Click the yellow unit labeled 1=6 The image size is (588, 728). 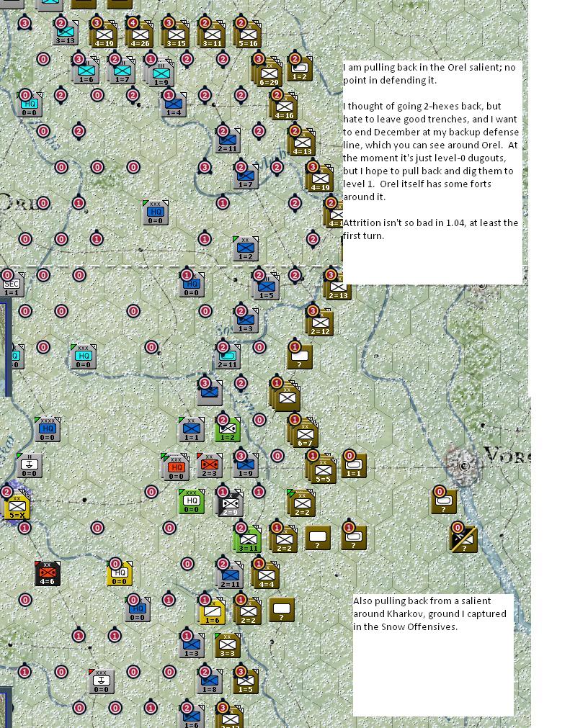point(213,611)
